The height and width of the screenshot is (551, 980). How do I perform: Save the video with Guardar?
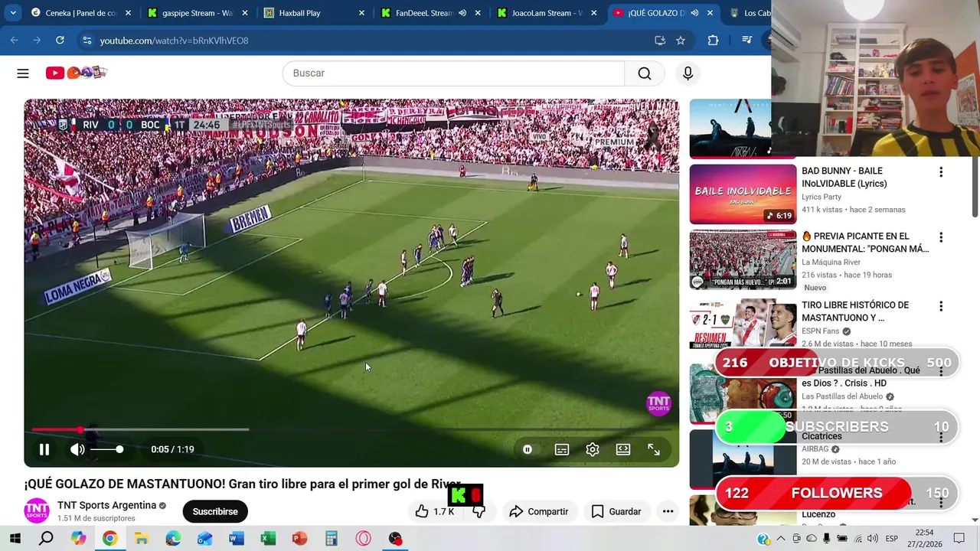point(616,511)
